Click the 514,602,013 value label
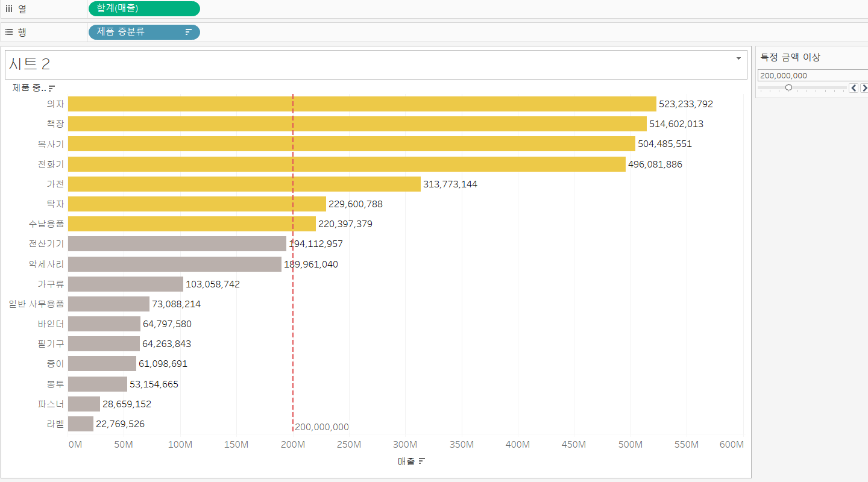868x482 pixels. click(x=676, y=124)
